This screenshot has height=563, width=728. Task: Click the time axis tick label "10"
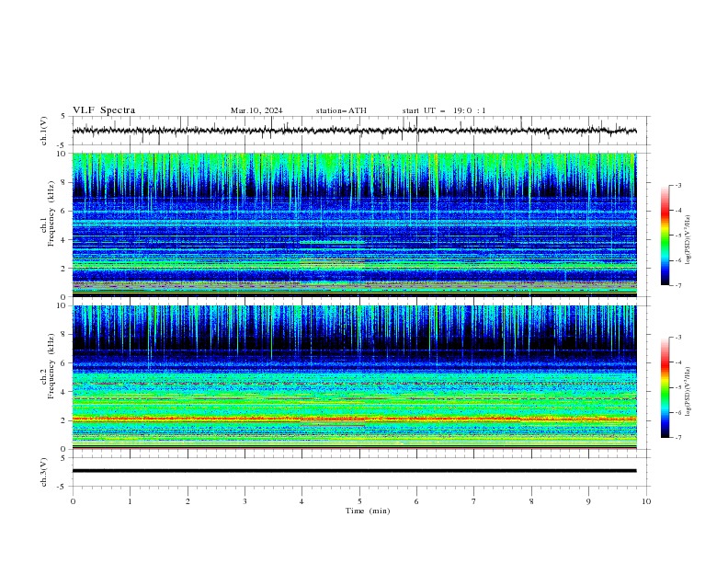click(646, 501)
